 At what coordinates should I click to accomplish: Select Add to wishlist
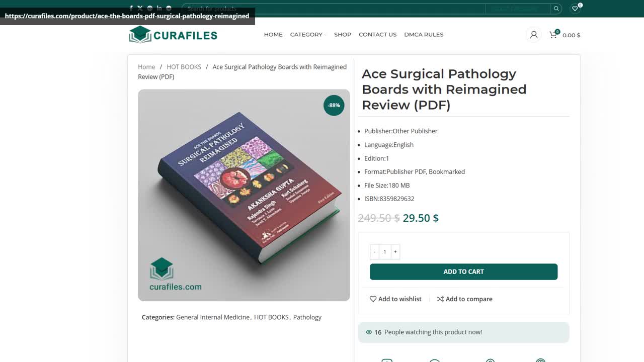click(395, 299)
